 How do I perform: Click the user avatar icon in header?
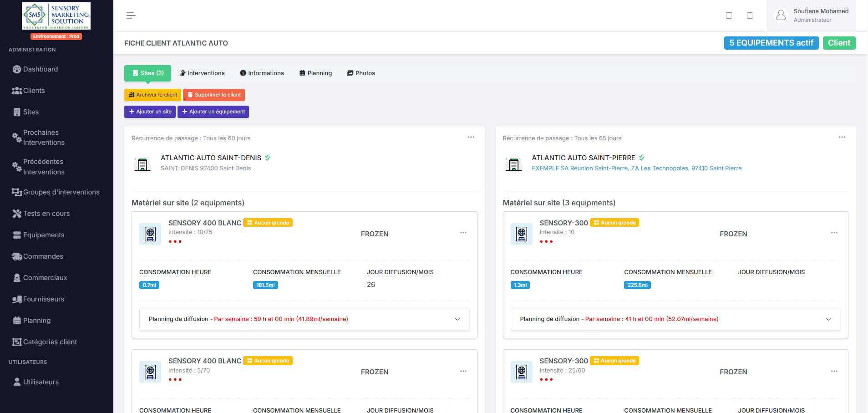tap(781, 15)
